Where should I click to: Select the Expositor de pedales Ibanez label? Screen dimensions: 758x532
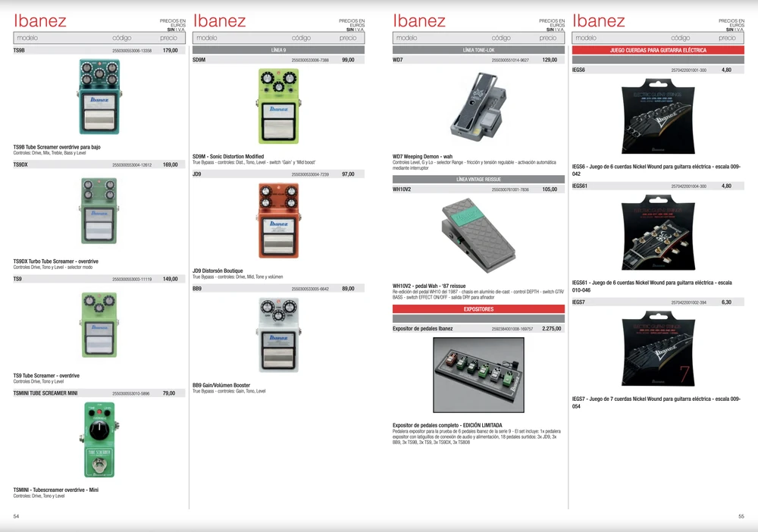click(422, 329)
